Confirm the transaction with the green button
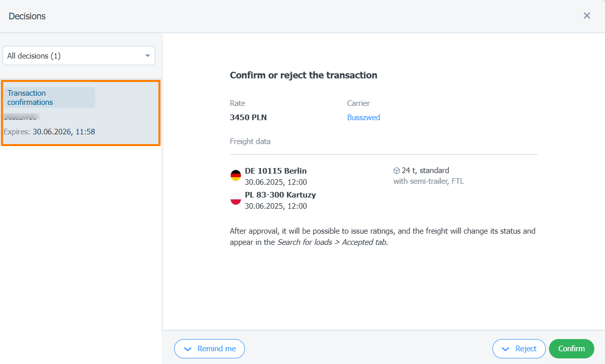Image resolution: width=605 pixels, height=364 pixels. (571, 349)
